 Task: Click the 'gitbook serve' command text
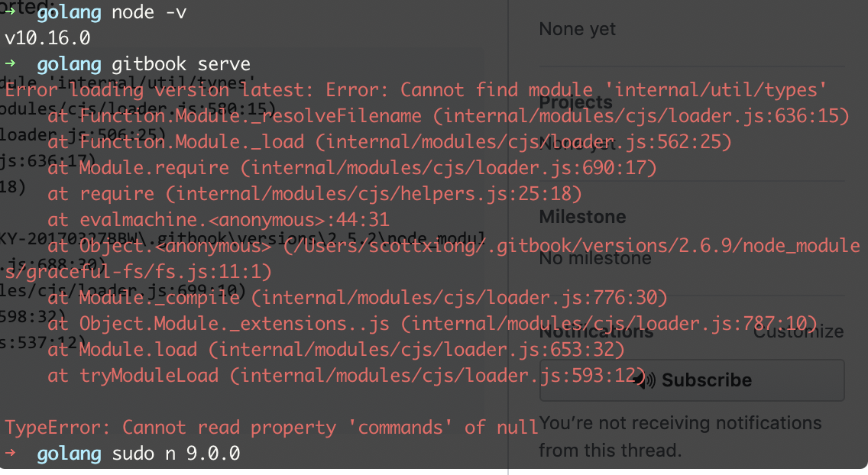coord(181,63)
